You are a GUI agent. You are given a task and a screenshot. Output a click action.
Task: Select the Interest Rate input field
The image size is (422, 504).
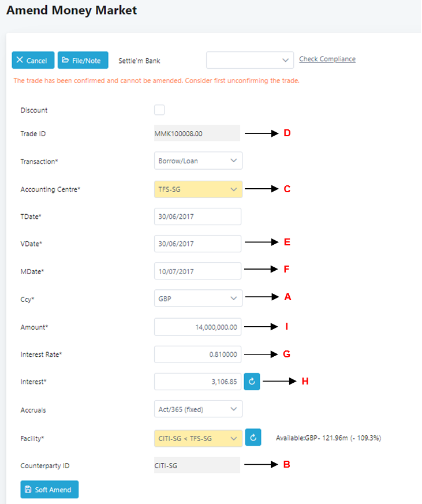[x=197, y=354]
